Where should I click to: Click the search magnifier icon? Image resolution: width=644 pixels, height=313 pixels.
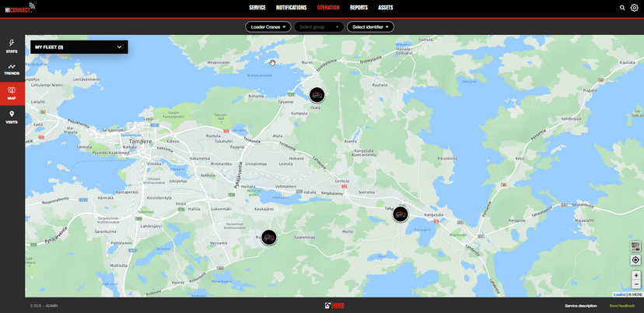coord(622,8)
